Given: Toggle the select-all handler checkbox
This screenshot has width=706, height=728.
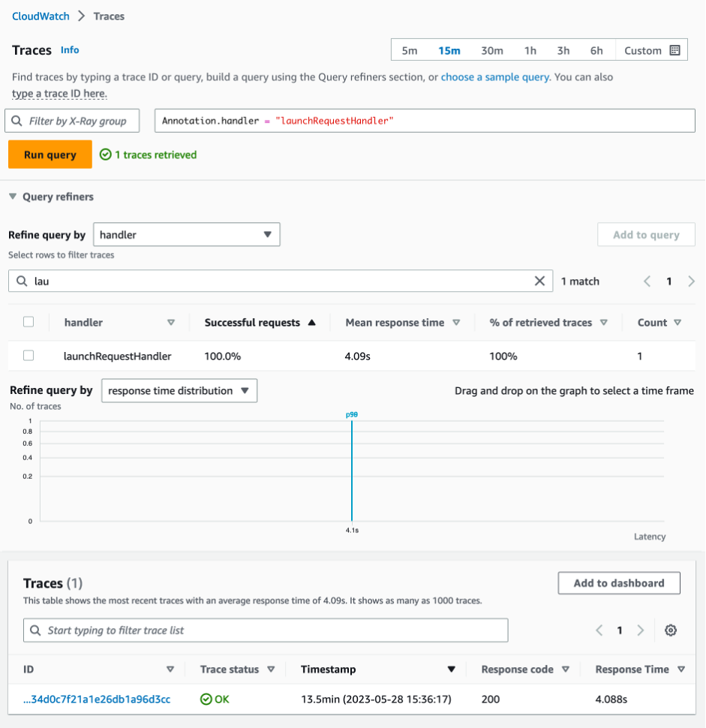Looking at the screenshot, I should pos(29,322).
